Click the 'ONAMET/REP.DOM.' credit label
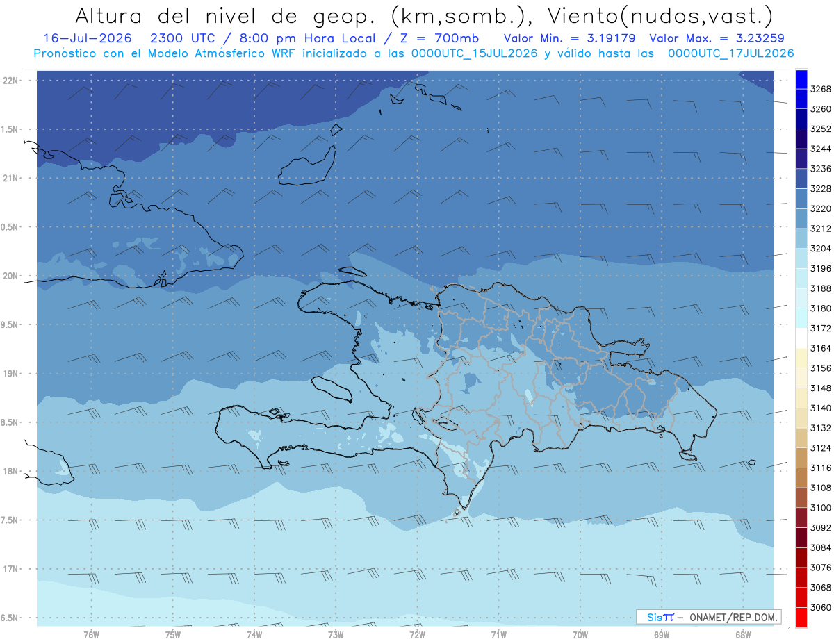 (x=734, y=617)
